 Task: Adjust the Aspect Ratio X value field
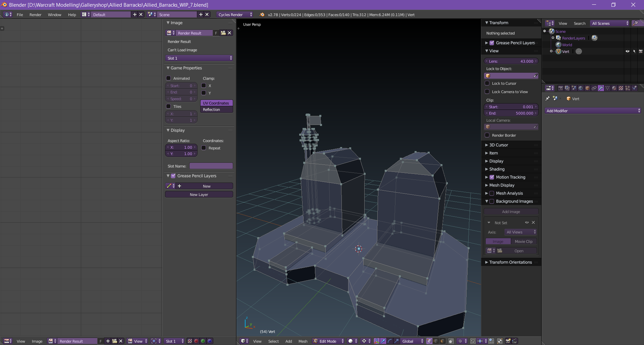tap(181, 147)
